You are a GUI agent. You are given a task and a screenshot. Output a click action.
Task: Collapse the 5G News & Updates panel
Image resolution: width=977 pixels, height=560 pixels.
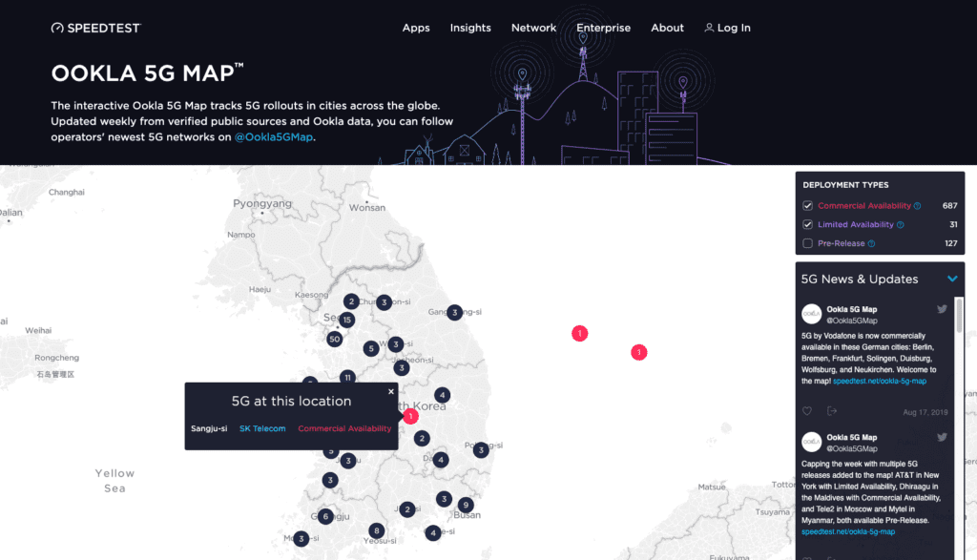[951, 280]
